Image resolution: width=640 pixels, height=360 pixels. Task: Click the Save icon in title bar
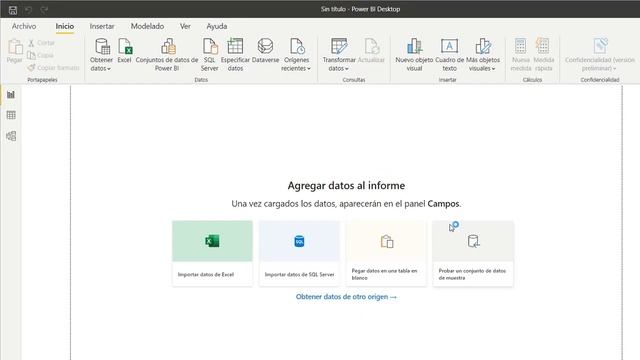(13, 10)
